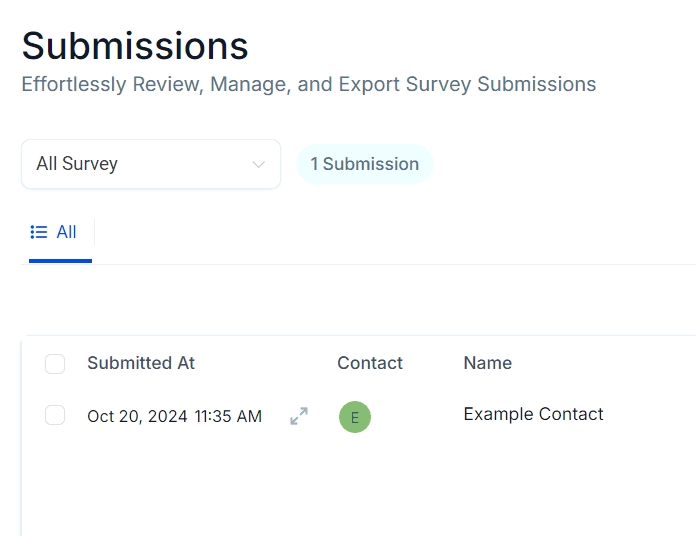Select the Oct 20, 2024 submission checkbox

tap(55, 415)
